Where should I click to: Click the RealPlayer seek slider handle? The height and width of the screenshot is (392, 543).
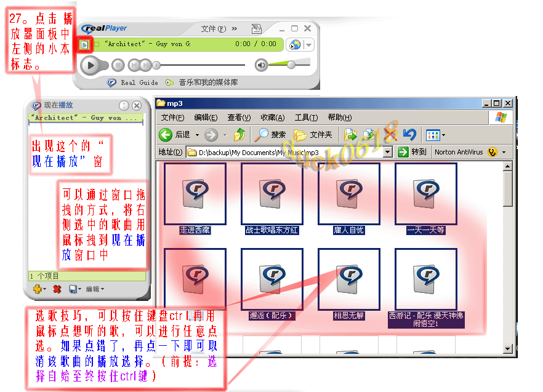(156, 65)
